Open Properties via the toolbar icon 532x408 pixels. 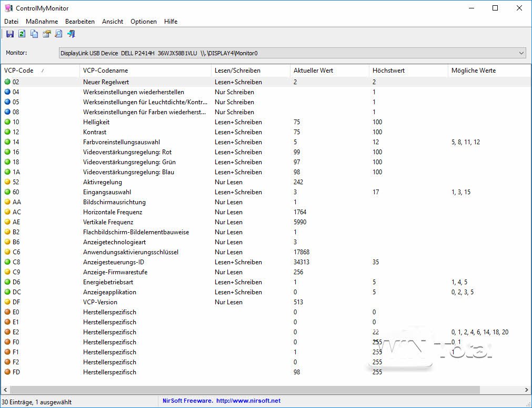pos(46,34)
